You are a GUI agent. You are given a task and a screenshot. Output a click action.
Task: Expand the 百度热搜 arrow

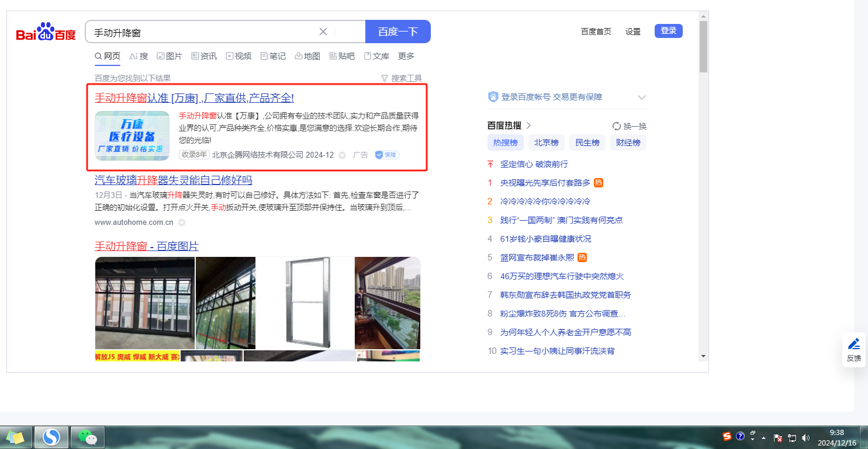point(528,126)
